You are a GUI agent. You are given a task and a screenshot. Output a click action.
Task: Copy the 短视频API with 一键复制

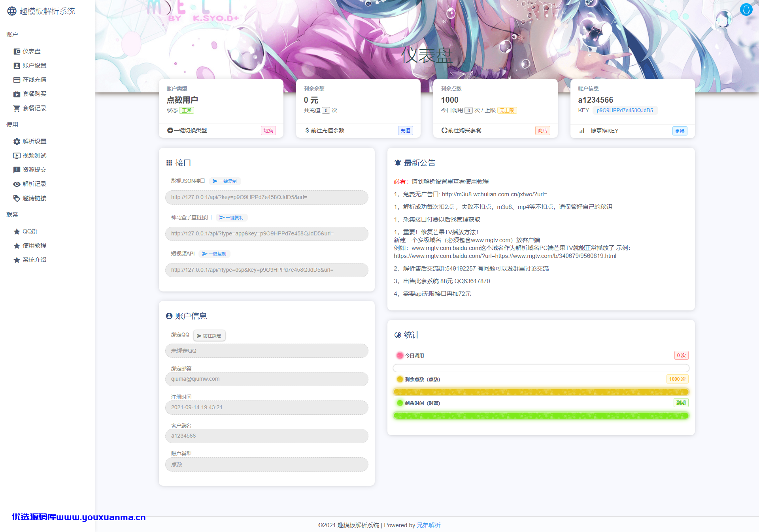point(214,254)
